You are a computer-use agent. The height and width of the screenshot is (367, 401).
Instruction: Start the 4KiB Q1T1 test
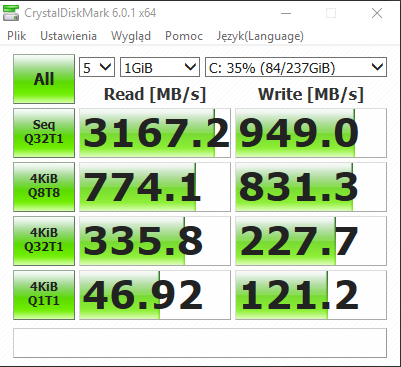point(44,295)
